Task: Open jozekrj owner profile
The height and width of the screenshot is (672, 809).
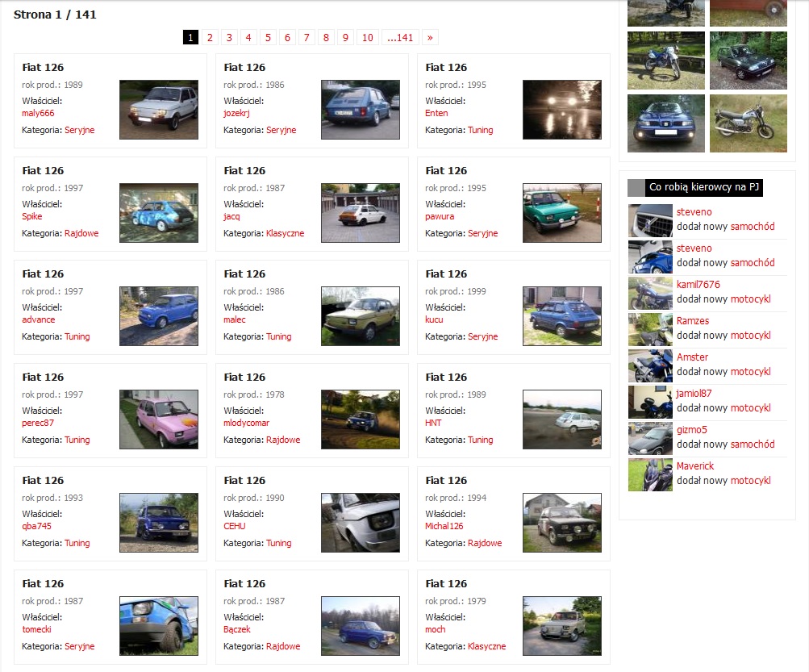Action: click(x=236, y=113)
